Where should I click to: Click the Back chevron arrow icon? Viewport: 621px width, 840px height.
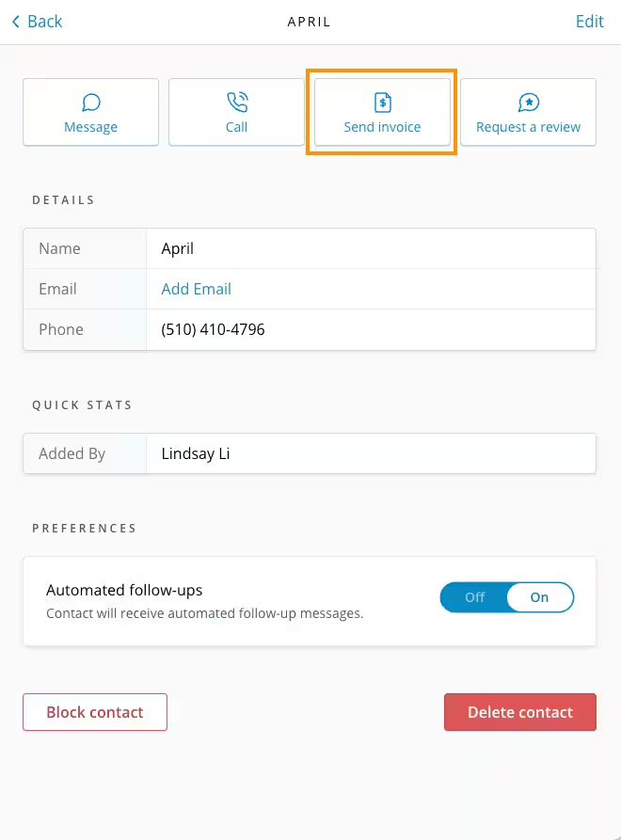(x=16, y=22)
